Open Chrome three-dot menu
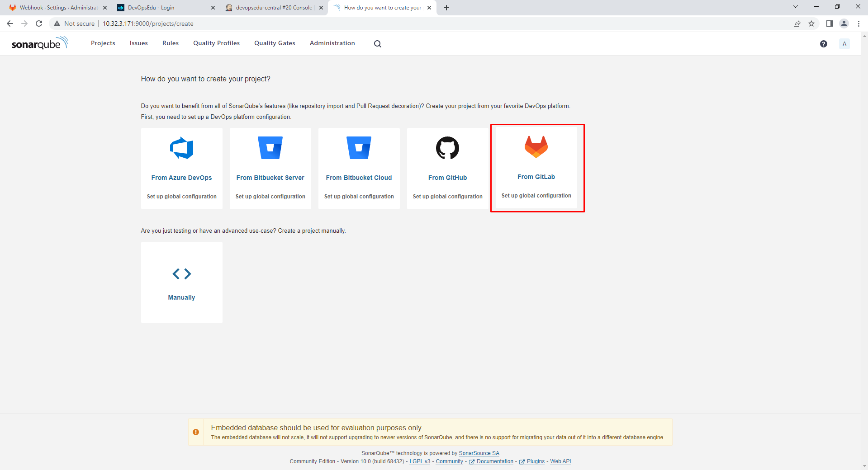Image resolution: width=868 pixels, height=470 pixels. [859, 23]
